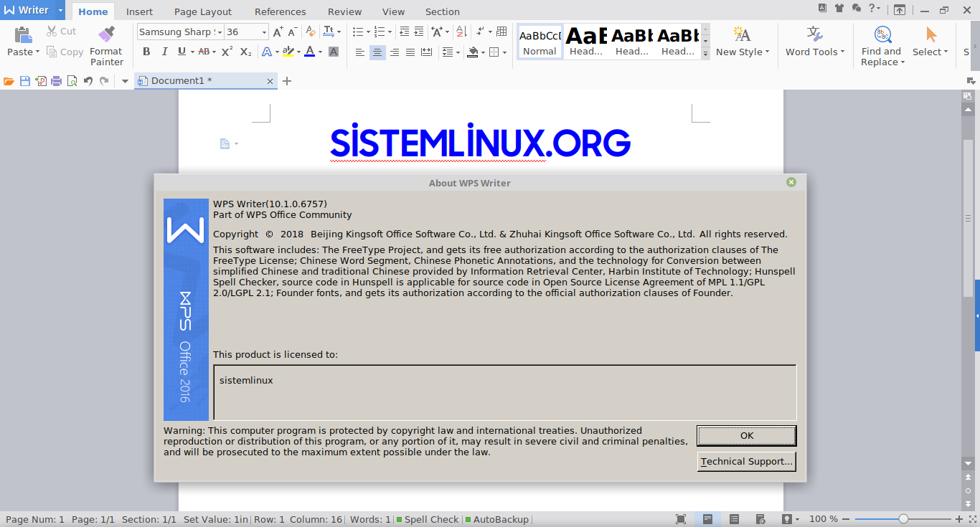Click the Copy button
The width and height of the screenshot is (980, 527).
65,52
